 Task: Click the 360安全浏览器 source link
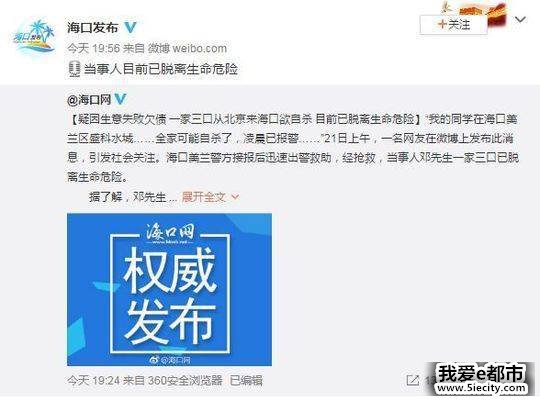[185, 380]
